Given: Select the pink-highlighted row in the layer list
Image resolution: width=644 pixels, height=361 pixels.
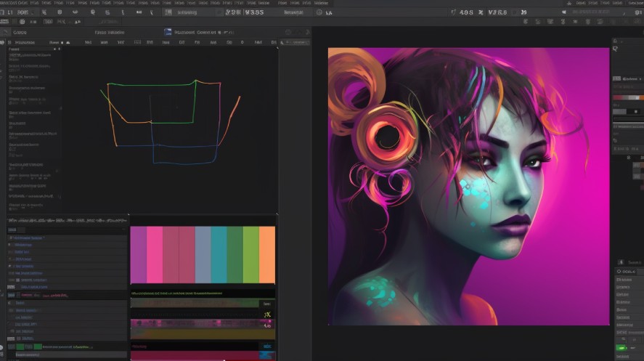Looking at the screenshot, I should 68,295.
